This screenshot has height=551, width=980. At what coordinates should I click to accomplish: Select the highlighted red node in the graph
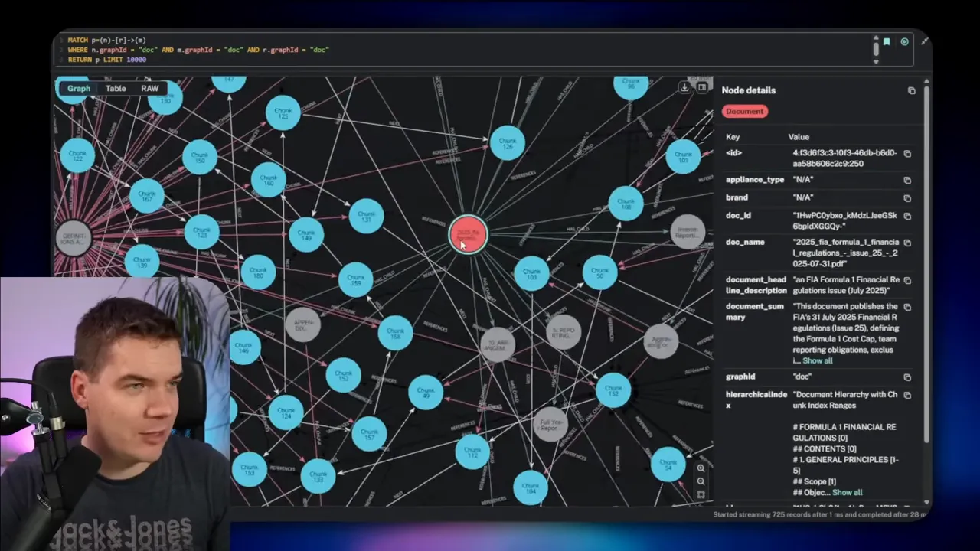(469, 234)
